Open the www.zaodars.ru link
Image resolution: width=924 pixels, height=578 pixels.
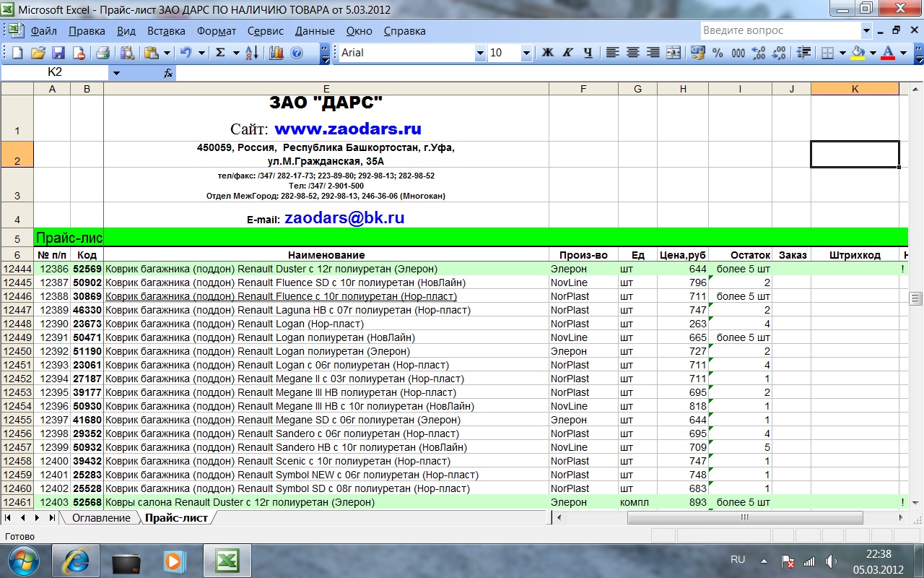pyautogui.click(x=348, y=129)
